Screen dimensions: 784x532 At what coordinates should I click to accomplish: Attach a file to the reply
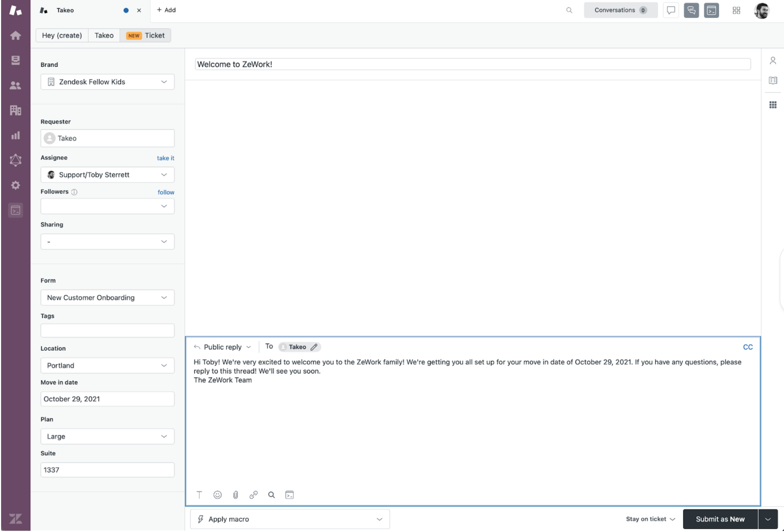coord(236,495)
